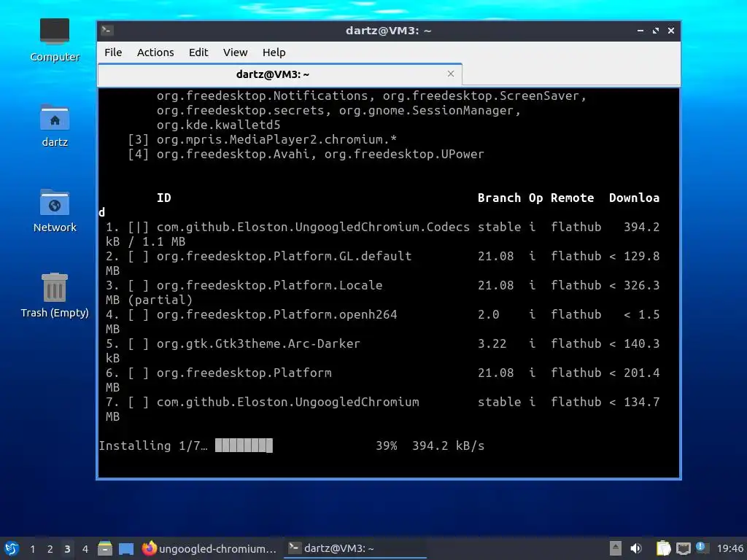This screenshot has width=747, height=560.
Task: Click org.freedesktop.Platform.Locale entry
Action: click(x=270, y=285)
